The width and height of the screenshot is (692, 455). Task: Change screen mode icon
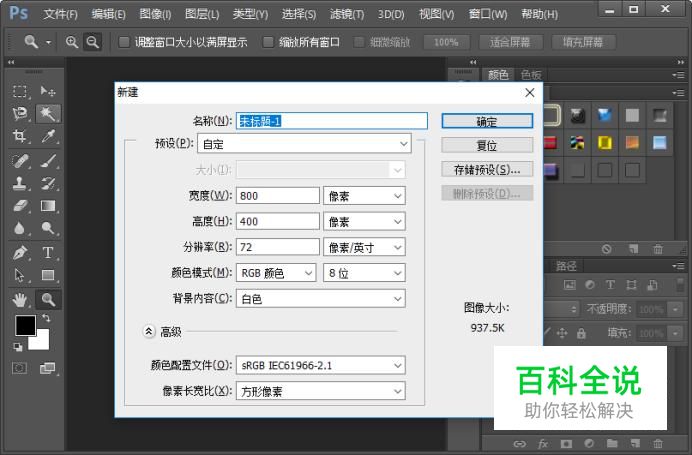click(47, 368)
